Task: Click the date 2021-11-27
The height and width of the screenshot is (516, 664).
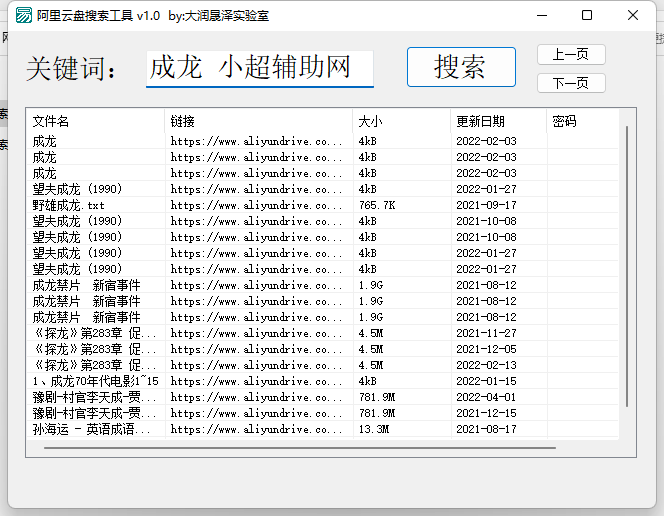Action: [x=486, y=333]
